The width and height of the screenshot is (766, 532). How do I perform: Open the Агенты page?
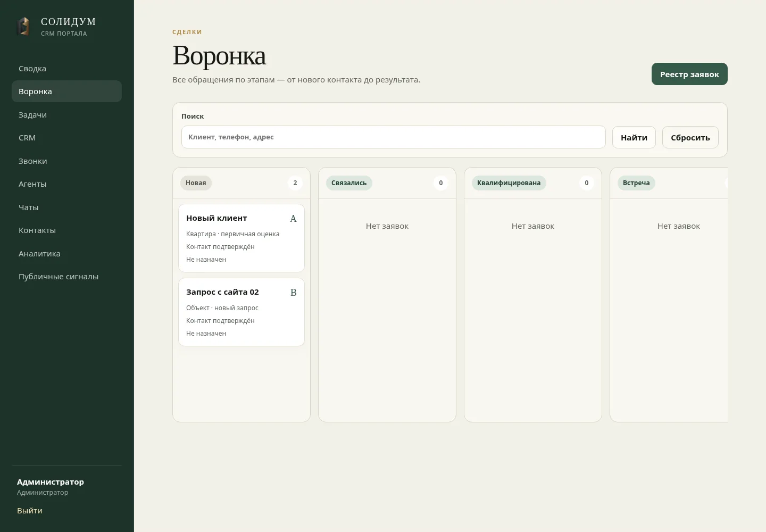(x=66, y=184)
